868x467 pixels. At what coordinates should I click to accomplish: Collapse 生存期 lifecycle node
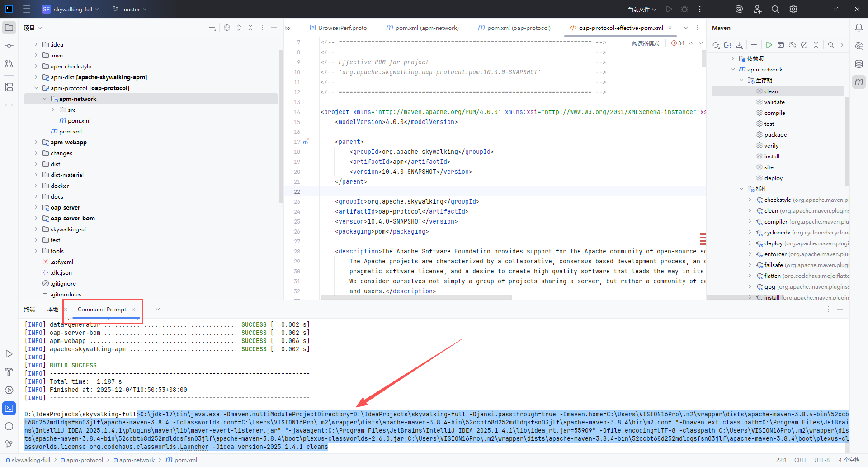pyautogui.click(x=741, y=80)
